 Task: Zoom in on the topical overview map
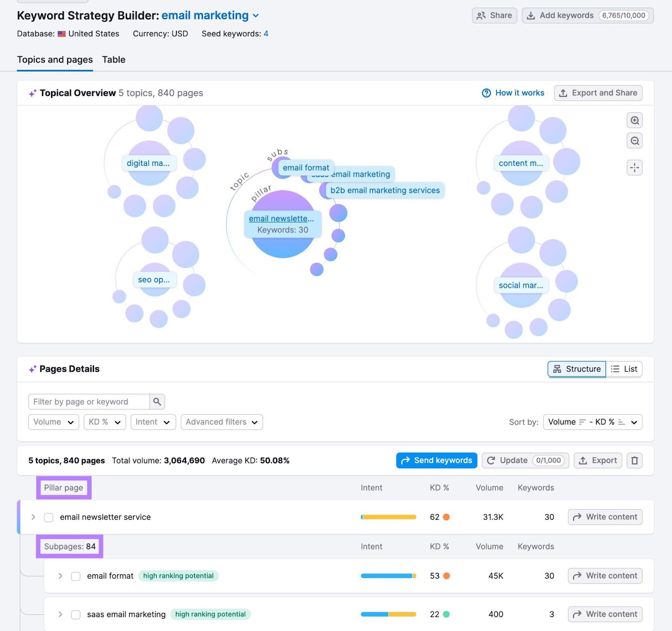click(635, 120)
